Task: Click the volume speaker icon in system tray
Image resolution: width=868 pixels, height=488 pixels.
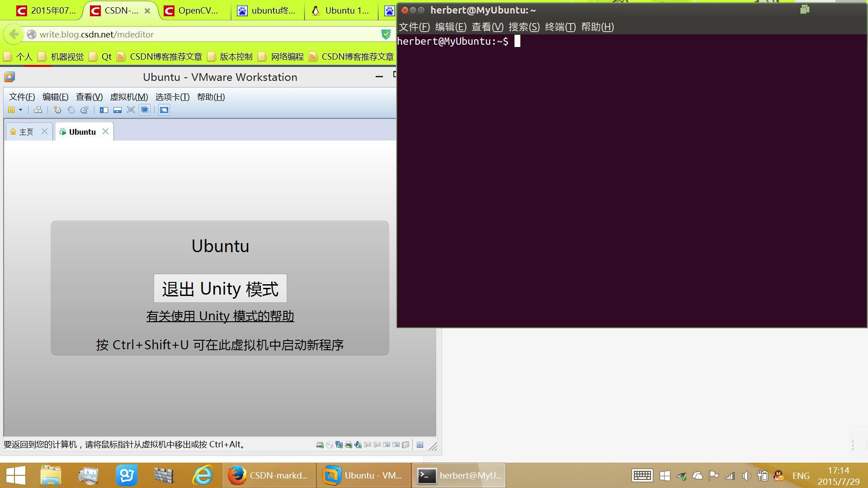Action: [746, 476]
